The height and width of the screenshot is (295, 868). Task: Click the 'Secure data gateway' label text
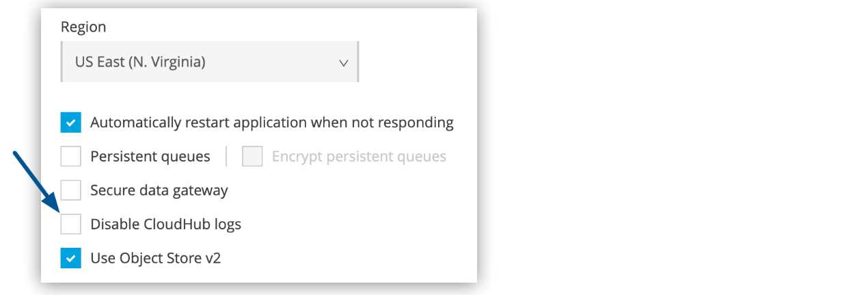pyautogui.click(x=159, y=190)
